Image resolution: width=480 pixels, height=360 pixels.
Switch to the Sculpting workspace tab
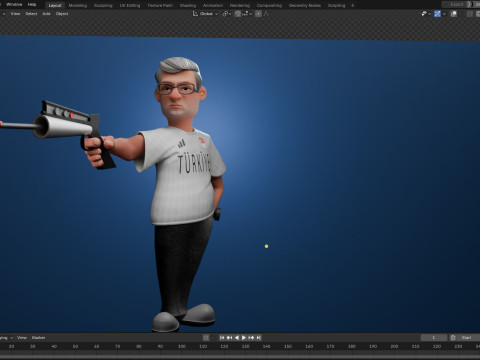pos(103,5)
